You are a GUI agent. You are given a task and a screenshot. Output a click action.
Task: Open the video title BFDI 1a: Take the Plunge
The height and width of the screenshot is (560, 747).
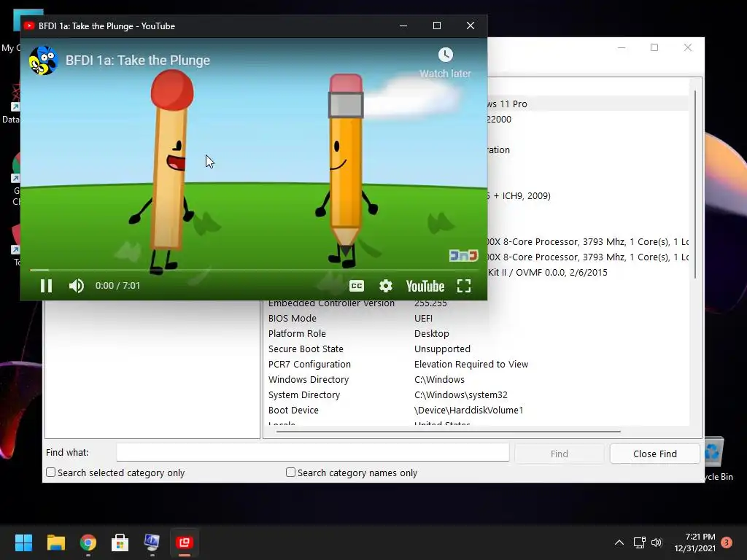[x=138, y=61]
